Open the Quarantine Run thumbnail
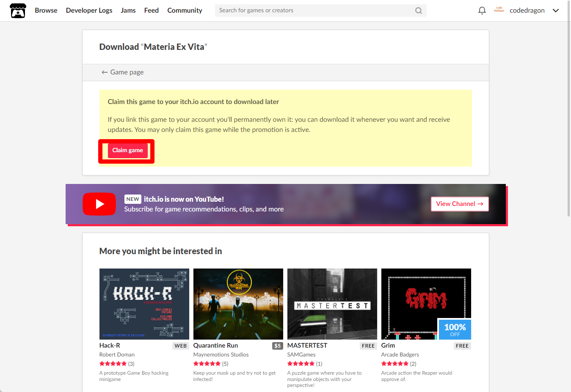This screenshot has height=392, width=571. pyautogui.click(x=238, y=304)
